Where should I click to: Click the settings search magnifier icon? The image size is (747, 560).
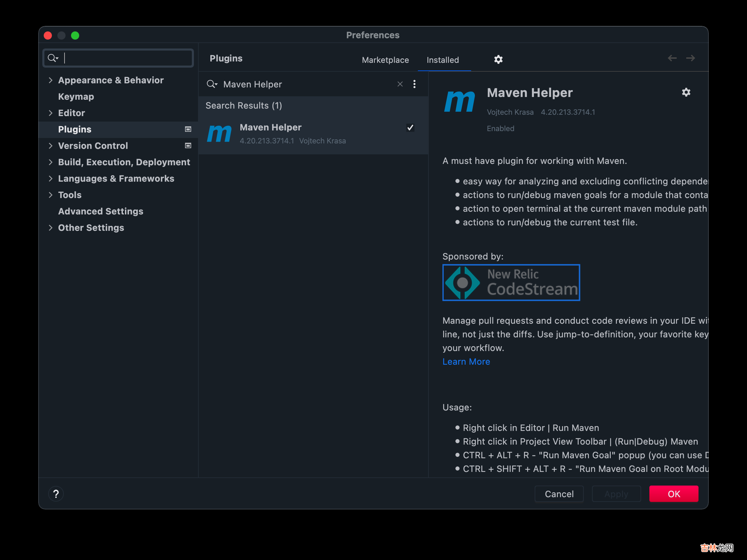point(53,58)
